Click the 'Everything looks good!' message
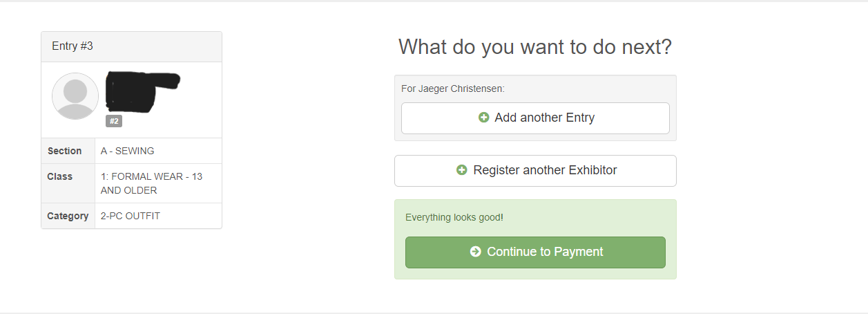 [x=454, y=217]
